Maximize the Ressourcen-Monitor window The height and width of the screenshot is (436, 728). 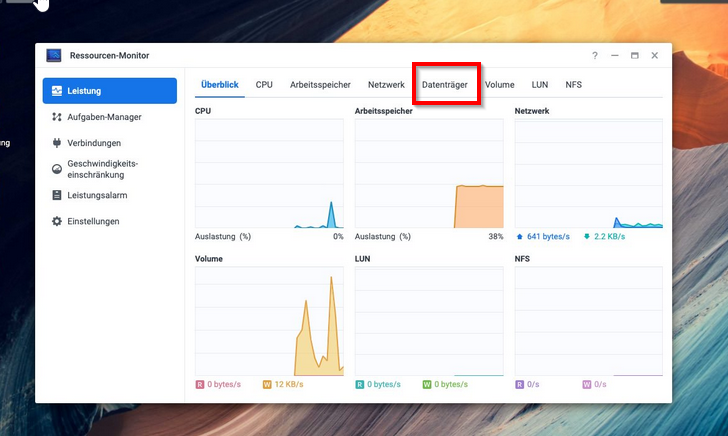coord(635,55)
